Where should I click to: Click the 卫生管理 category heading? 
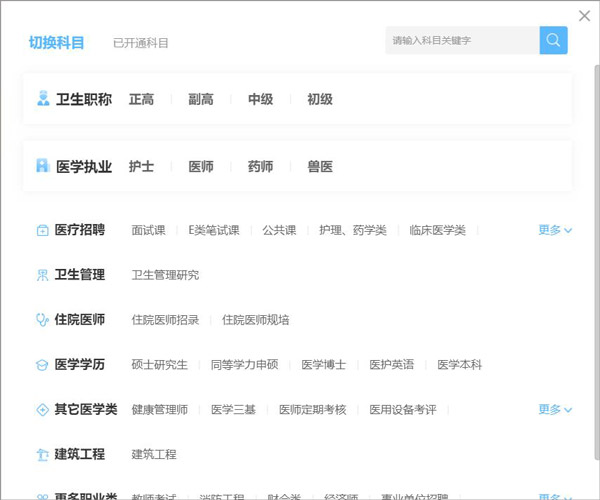point(80,275)
